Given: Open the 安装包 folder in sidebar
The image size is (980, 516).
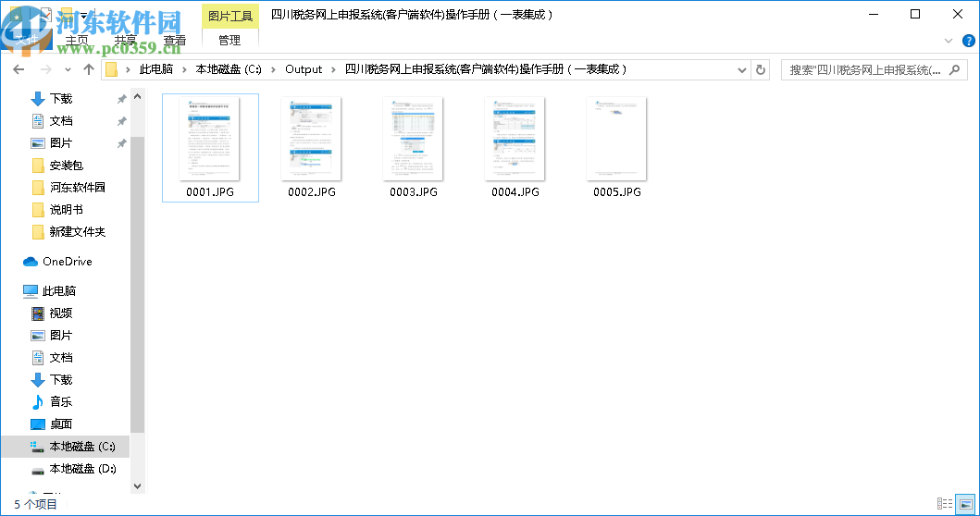Looking at the screenshot, I should (x=67, y=165).
